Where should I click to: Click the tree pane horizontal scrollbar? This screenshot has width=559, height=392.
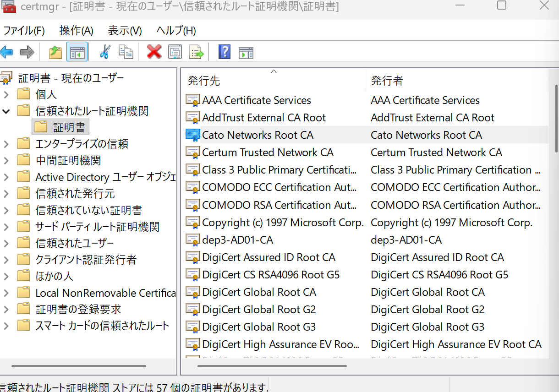click(79, 366)
